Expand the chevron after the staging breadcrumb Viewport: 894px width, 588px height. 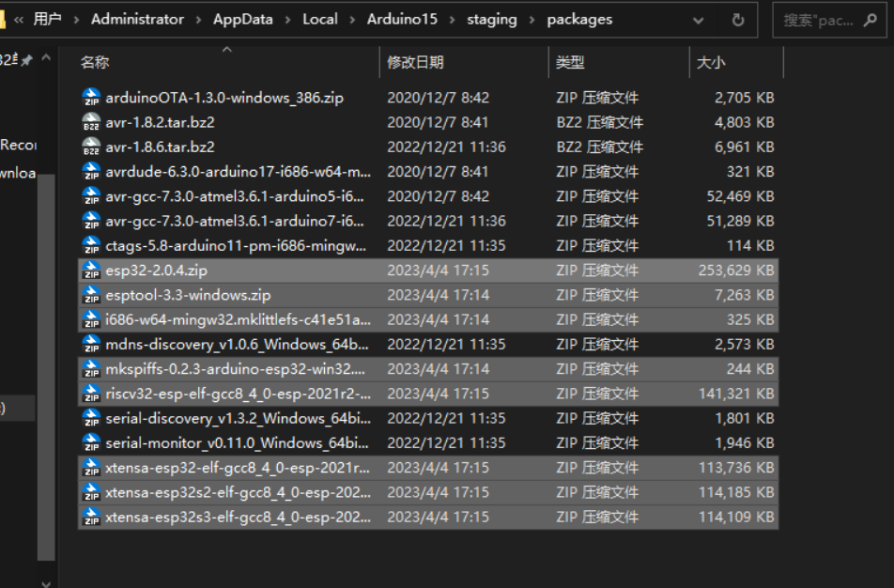[532, 20]
